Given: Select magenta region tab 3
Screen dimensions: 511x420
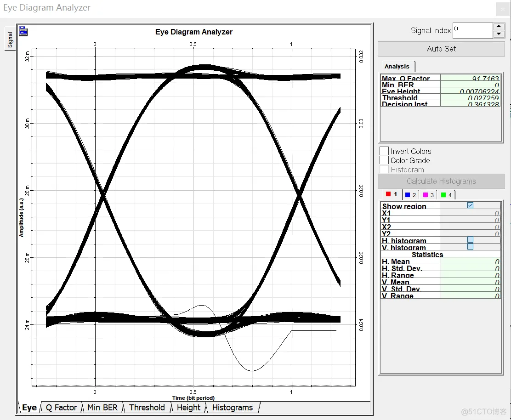Looking at the screenshot, I should pos(428,195).
